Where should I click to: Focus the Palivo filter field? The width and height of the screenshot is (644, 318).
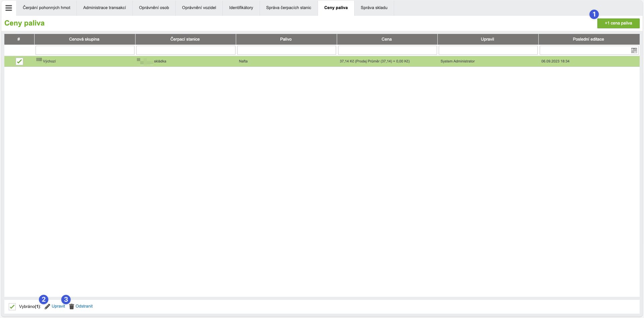pyautogui.click(x=286, y=50)
